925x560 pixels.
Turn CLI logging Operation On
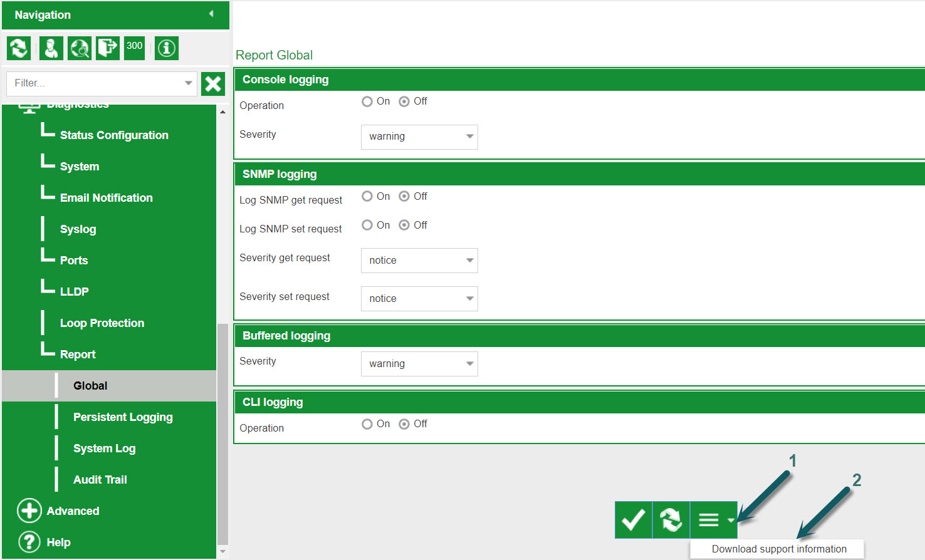tap(367, 424)
